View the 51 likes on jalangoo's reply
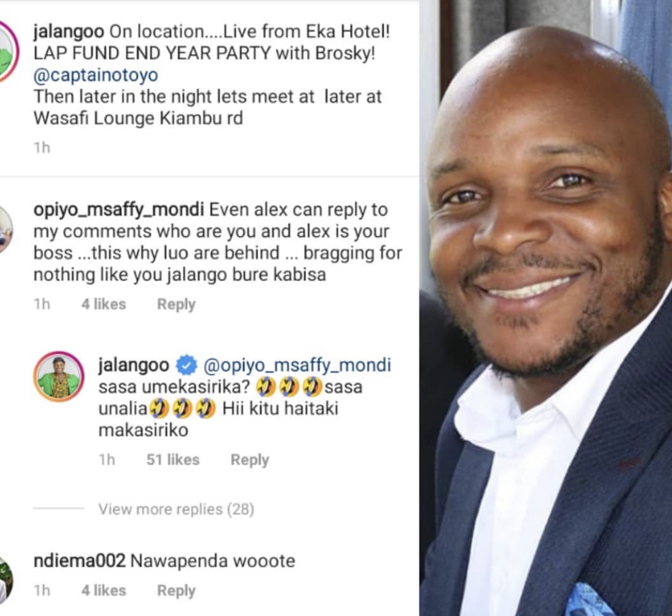Screen dimensions: 672x616 click(173, 460)
